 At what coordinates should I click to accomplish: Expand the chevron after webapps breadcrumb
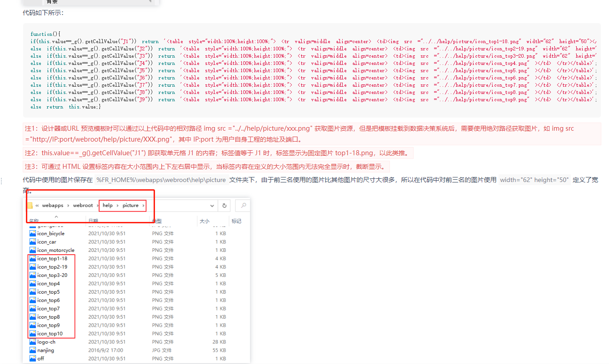point(68,206)
